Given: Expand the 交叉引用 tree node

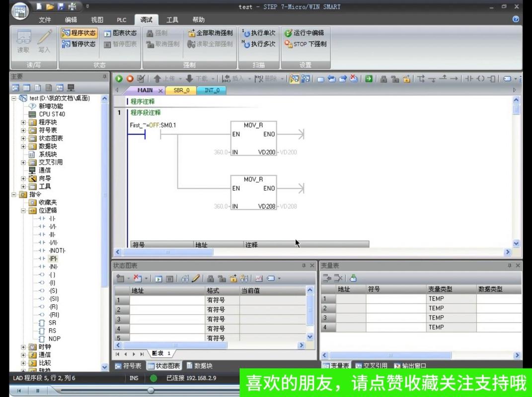Looking at the screenshot, I should 23,162.
